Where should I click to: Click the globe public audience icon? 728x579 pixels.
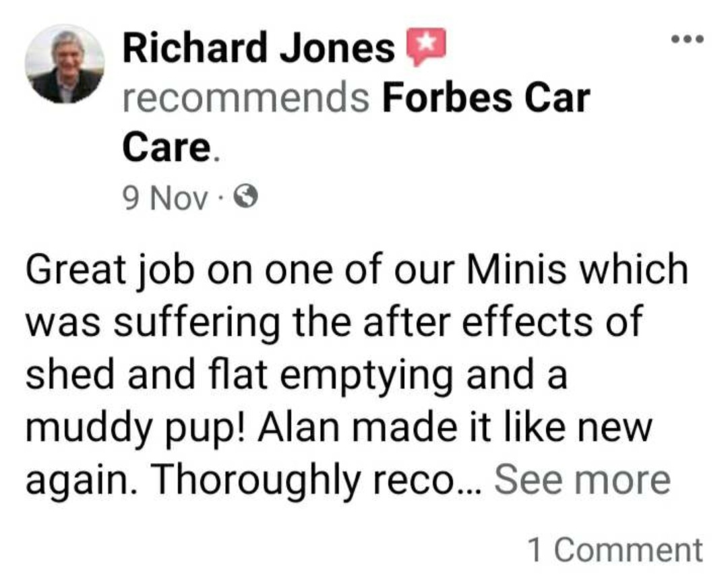245,197
